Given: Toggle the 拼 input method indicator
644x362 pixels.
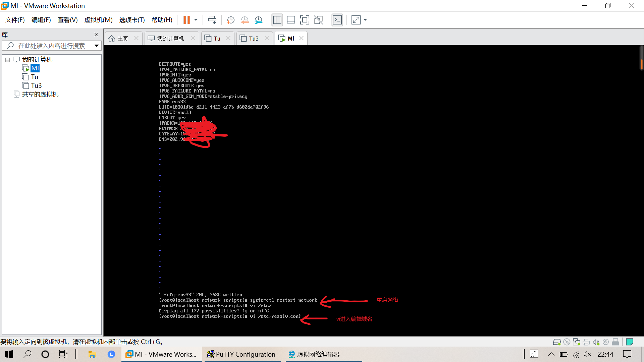Looking at the screenshot, I should point(534,354).
